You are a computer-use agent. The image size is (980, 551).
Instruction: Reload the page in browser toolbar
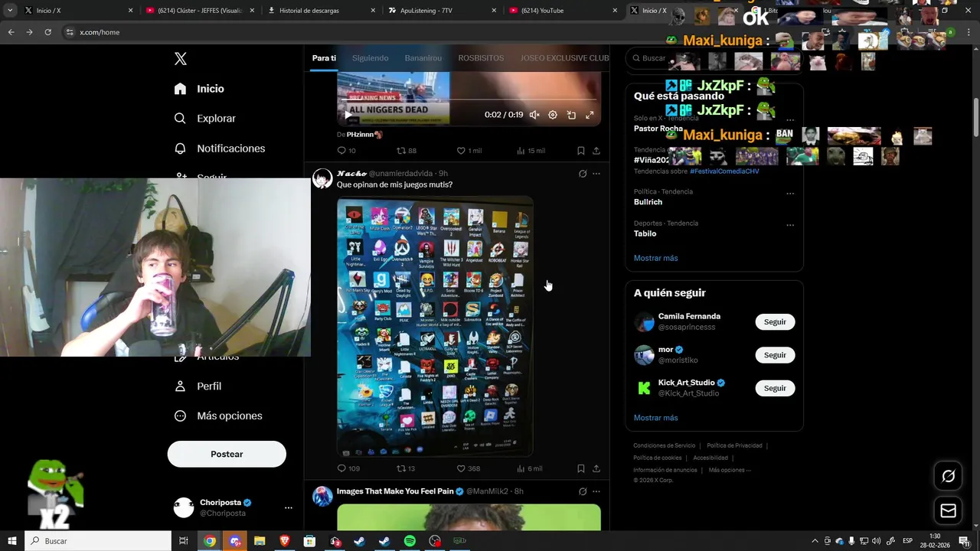(47, 32)
